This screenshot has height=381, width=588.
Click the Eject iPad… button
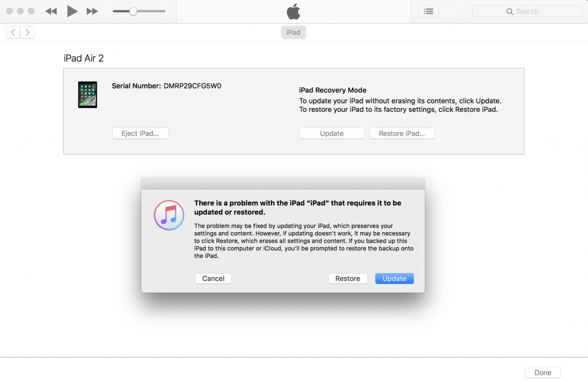pyautogui.click(x=140, y=133)
